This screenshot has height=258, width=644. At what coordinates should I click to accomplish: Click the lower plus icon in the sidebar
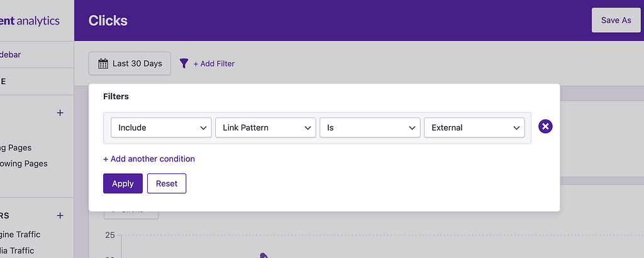(x=60, y=215)
